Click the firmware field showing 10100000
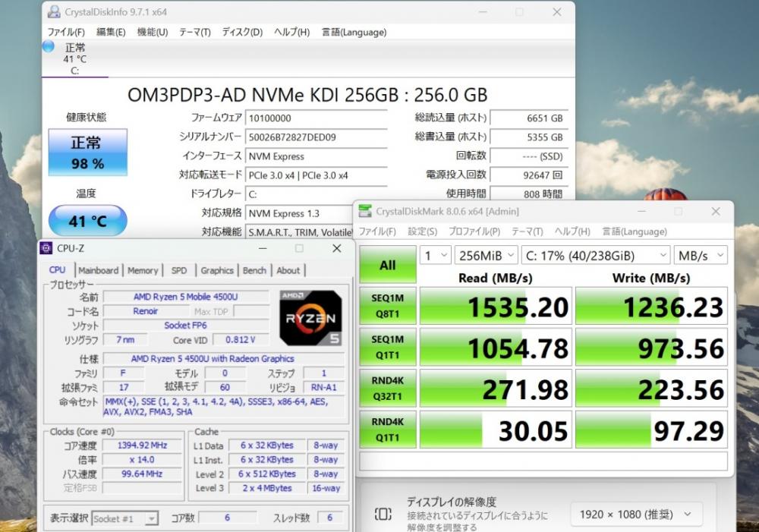This screenshot has width=759, height=532. click(x=317, y=118)
